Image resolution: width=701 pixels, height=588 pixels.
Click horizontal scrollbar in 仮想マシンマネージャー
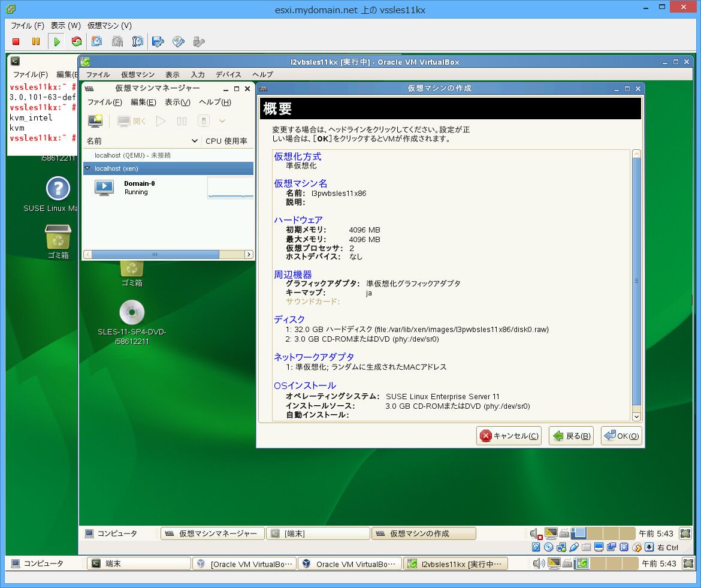155,254
